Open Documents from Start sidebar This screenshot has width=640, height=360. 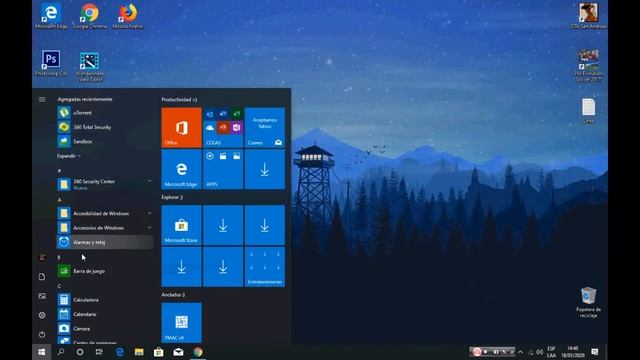42,277
